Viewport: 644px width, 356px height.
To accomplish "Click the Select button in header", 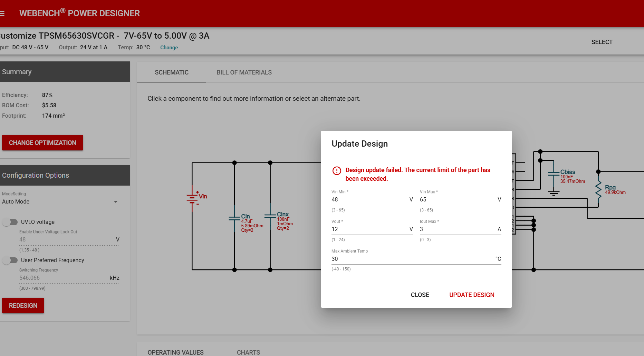I will pyautogui.click(x=602, y=42).
